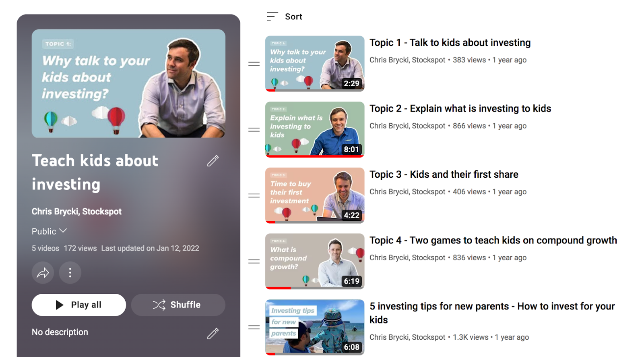Open the Sort menu icon
The width and height of the screenshot is (644, 357).
[272, 17]
